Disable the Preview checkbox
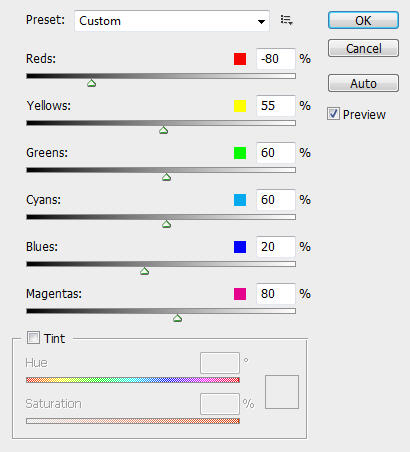Image resolution: width=410 pixels, height=452 pixels. (x=333, y=114)
